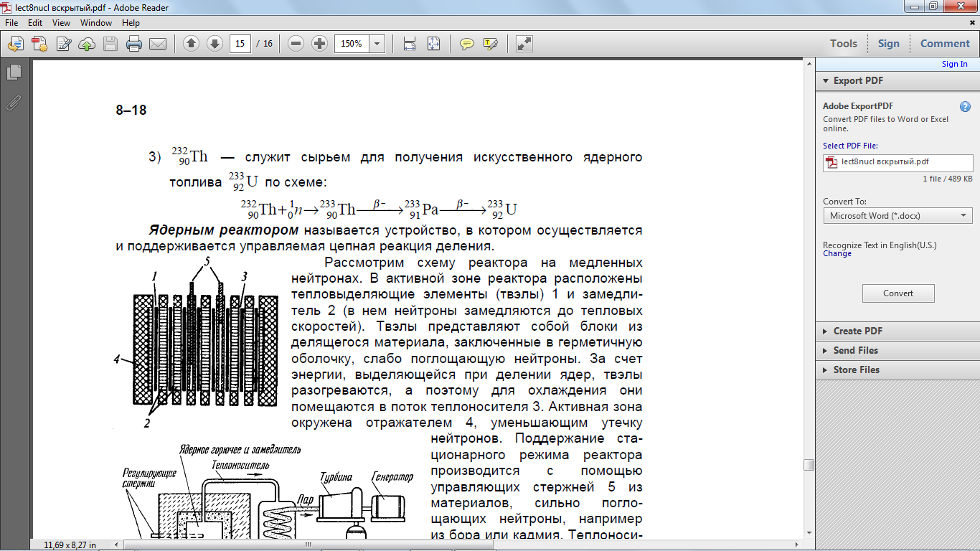Switch to the Tools pane
The width and height of the screenshot is (980, 551).
pos(844,44)
